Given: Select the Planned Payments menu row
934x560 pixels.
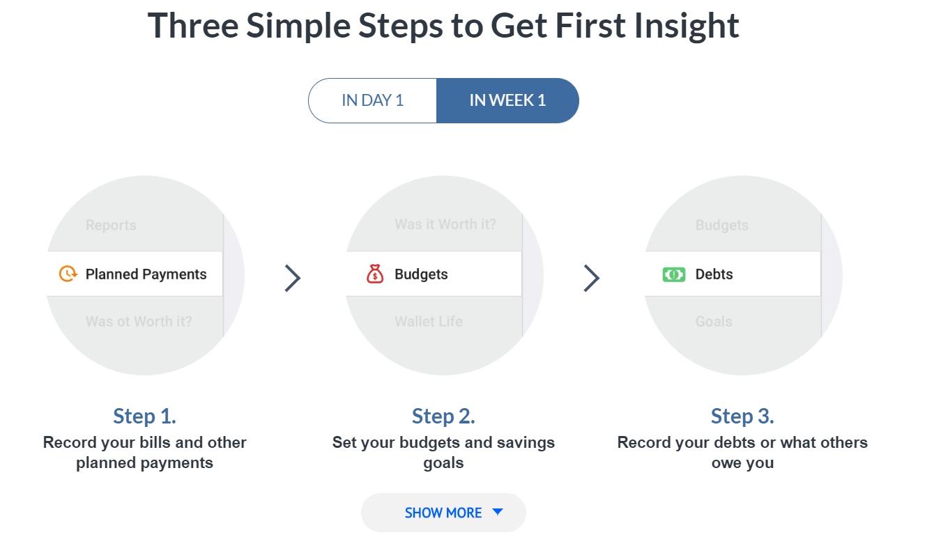Looking at the screenshot, I should [x=135, y=274].
